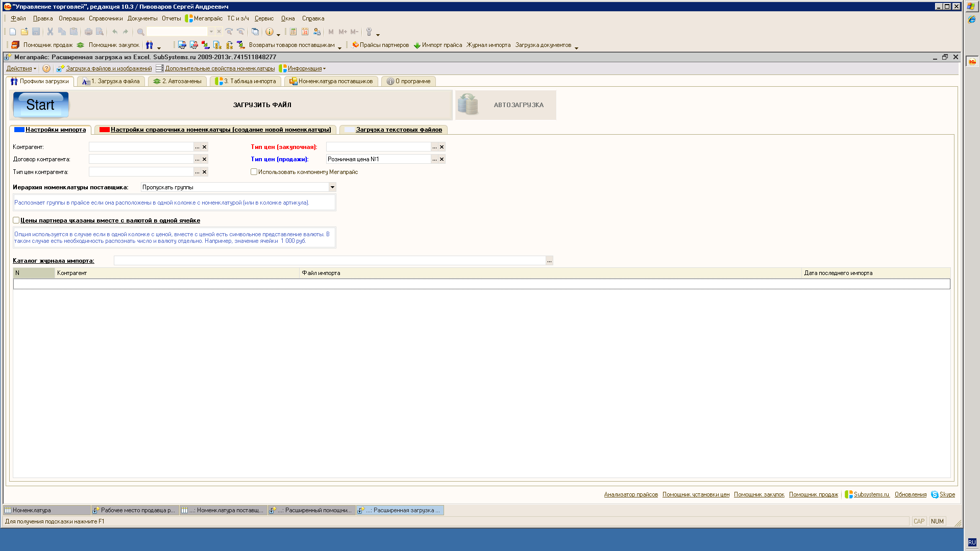This screenshot has width=980, height=551.
Task: Click the Автозагрузка database icon
Action: point(468,105)
